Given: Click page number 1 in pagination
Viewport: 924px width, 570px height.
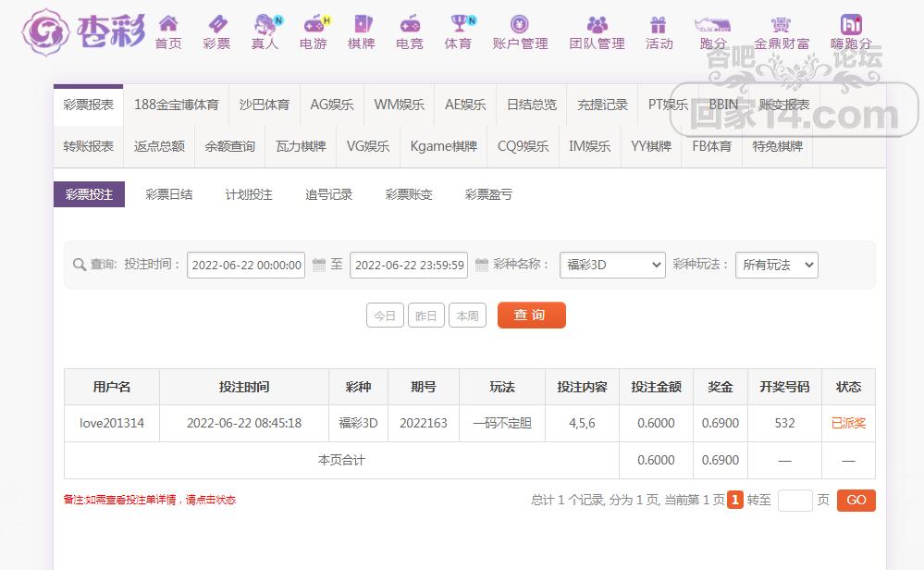Looking at the screenshot, I should [734, 500].
